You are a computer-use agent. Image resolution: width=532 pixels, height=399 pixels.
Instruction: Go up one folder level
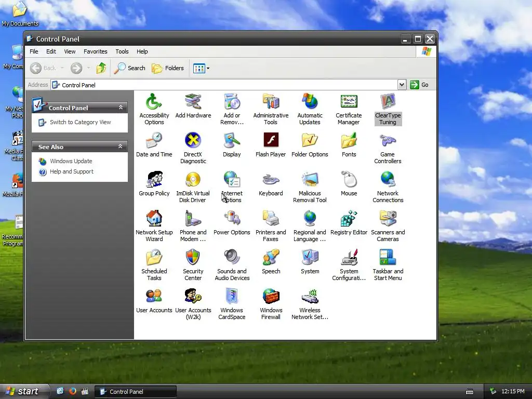(x=101, y=68)
